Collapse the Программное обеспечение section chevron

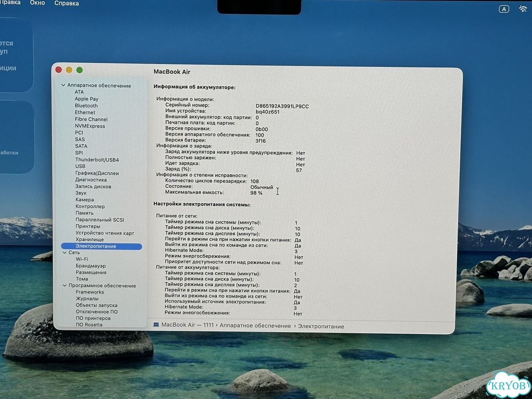click(x=64, y=286)
